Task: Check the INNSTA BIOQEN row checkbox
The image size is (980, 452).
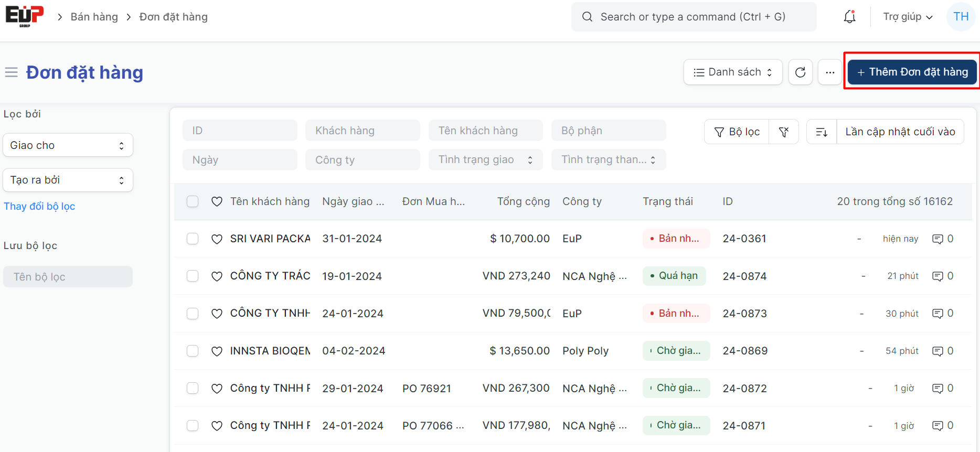Action: 193,351
